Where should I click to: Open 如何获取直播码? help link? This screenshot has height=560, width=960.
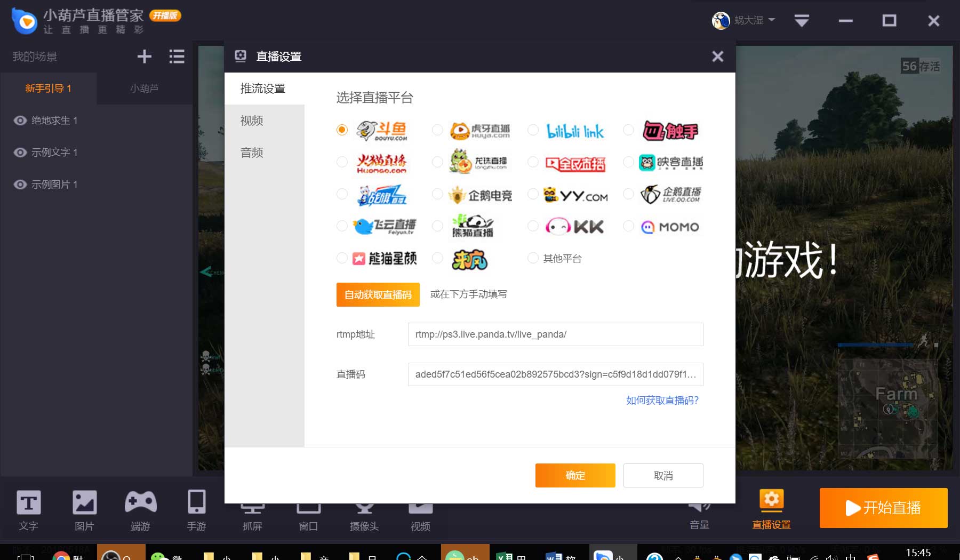(x=662, y=400)
